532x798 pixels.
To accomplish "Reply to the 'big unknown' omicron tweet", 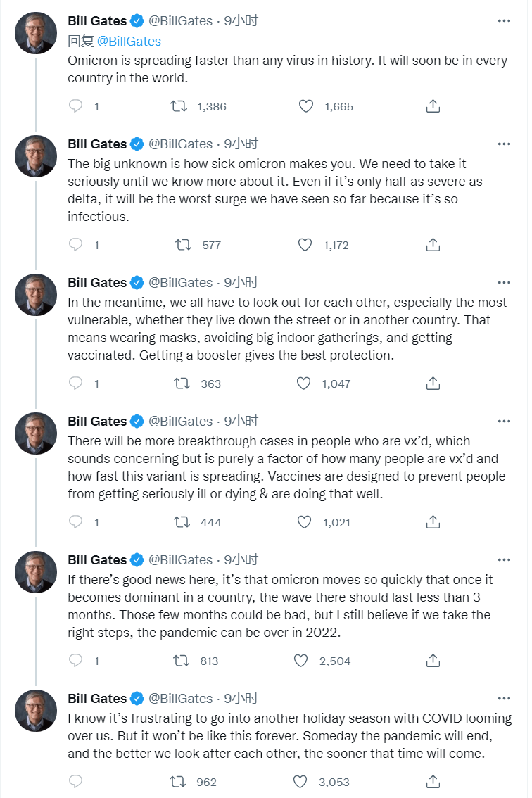I will point(75,245).
